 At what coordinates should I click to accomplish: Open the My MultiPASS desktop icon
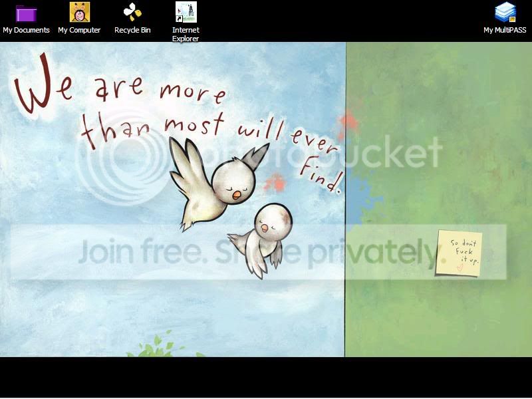(x=505, y=12)
